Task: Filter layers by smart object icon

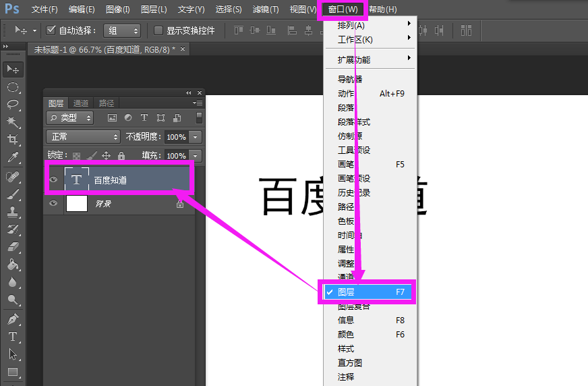Action: pyautogui.click(x=177, y=118)
